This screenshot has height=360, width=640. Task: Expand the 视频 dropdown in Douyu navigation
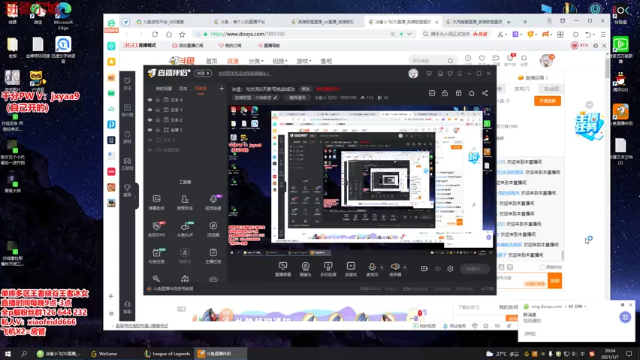point(279,61)
